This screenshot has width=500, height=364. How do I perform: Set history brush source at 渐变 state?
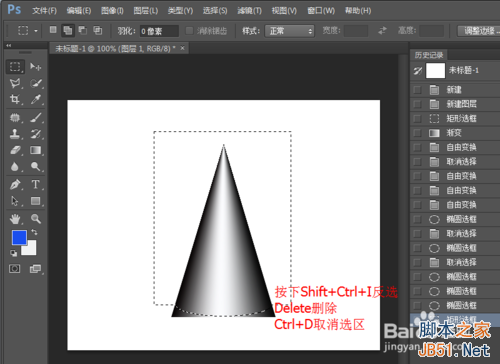417,133
